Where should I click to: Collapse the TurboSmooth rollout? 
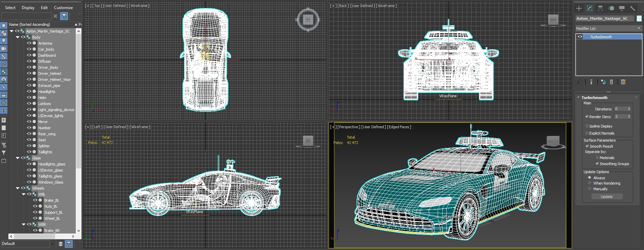point(578,97)
